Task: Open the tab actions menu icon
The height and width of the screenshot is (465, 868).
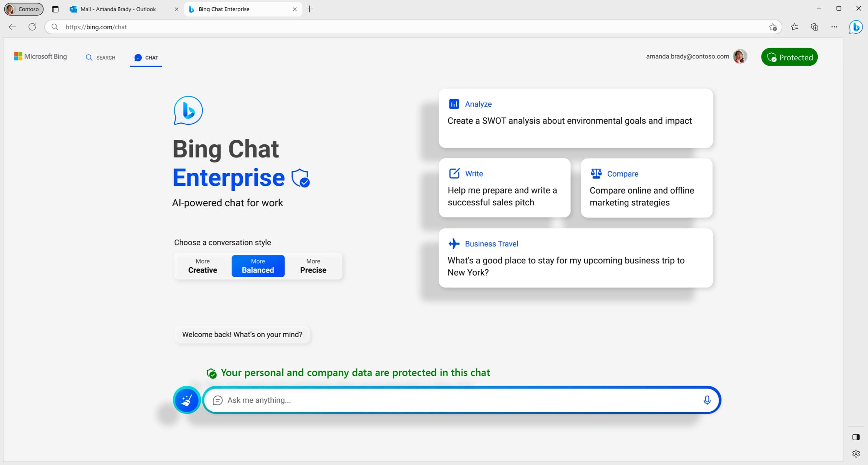Action: coord(55,9)
